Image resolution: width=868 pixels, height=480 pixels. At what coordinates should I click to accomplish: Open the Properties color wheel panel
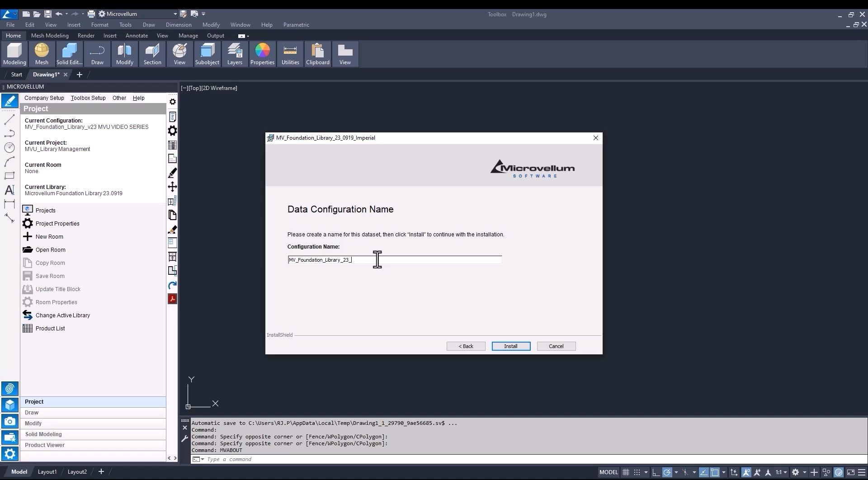coord(262,54)
